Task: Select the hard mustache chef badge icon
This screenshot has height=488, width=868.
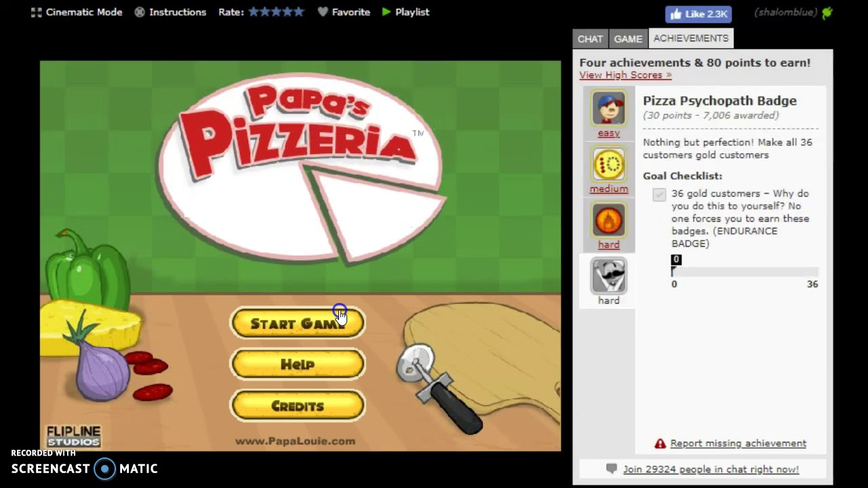Action: point(608,275)
